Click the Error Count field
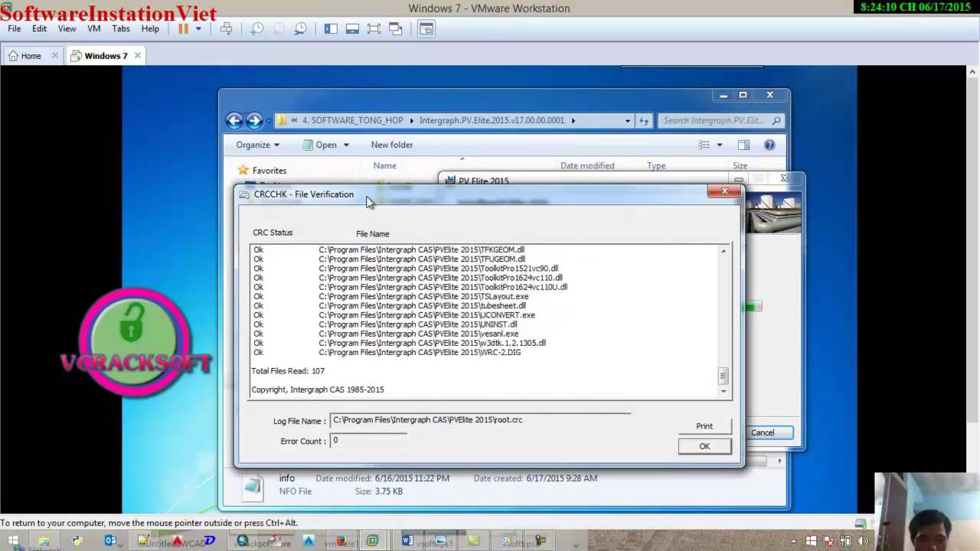The image size is (980, 551). coord(368,441)
